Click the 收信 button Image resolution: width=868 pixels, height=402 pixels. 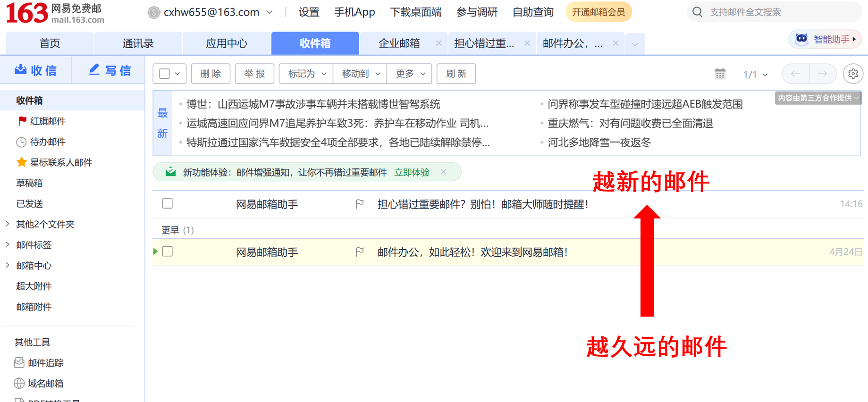pos(36,70)
